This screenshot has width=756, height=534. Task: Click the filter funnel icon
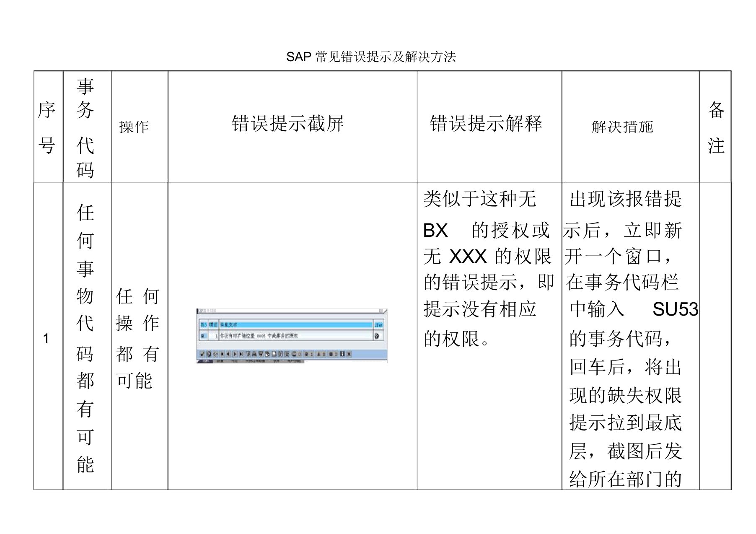(x=248, y=354)
